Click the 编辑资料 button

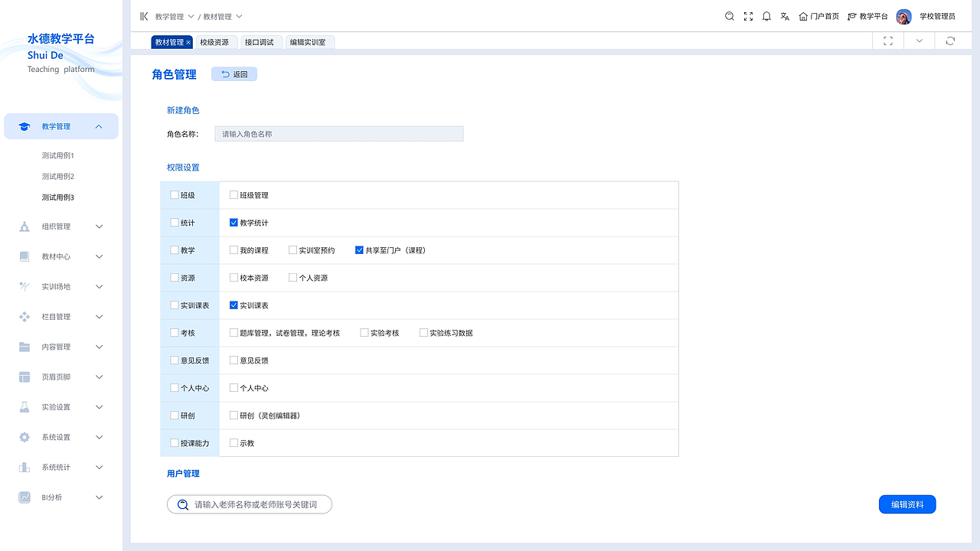click(x=906, y=504)
